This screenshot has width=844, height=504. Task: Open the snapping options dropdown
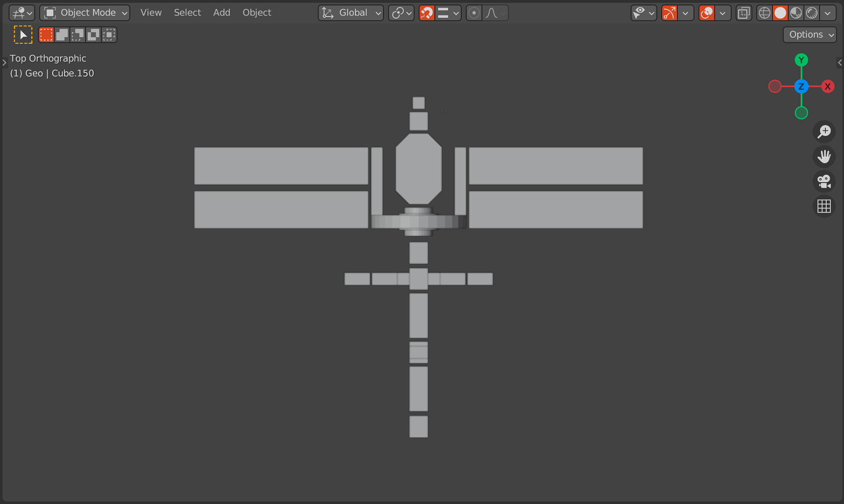click(448, 13)
